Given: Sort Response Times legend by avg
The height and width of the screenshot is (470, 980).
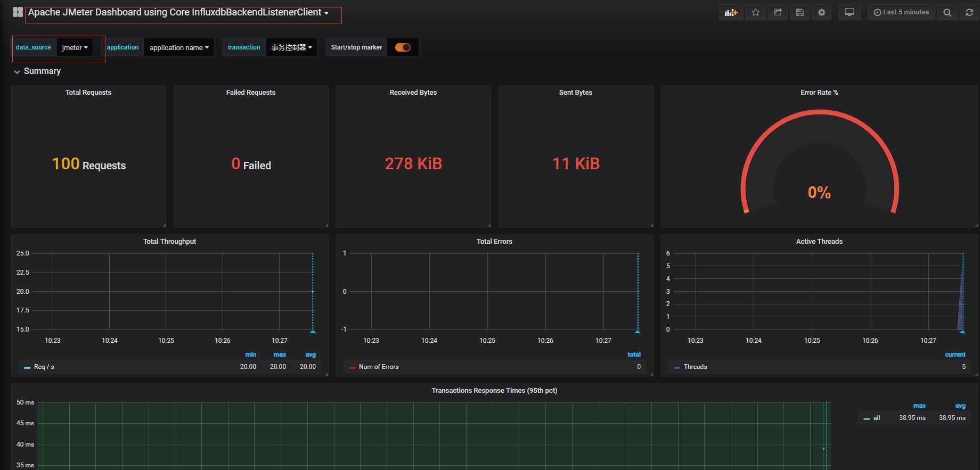Looking at the screenshot, I should (960, 406).
